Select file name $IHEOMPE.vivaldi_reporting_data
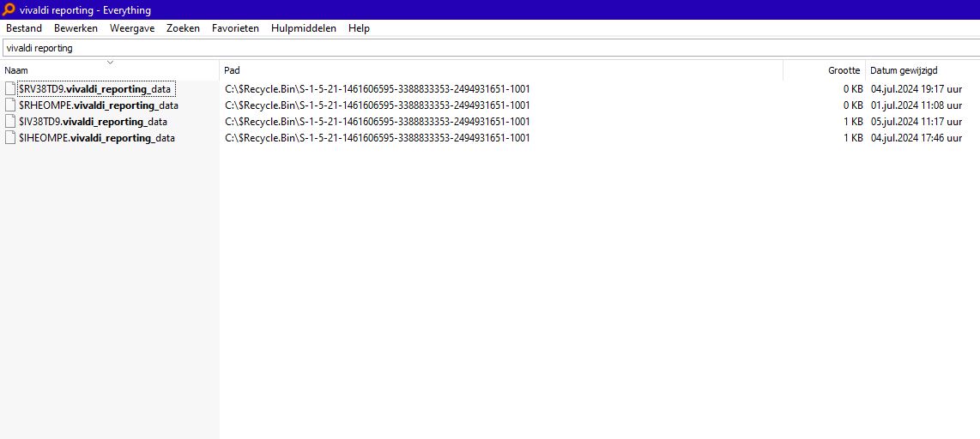The height and width of the screenshot is (439, 980). click(x=97, y=138)
